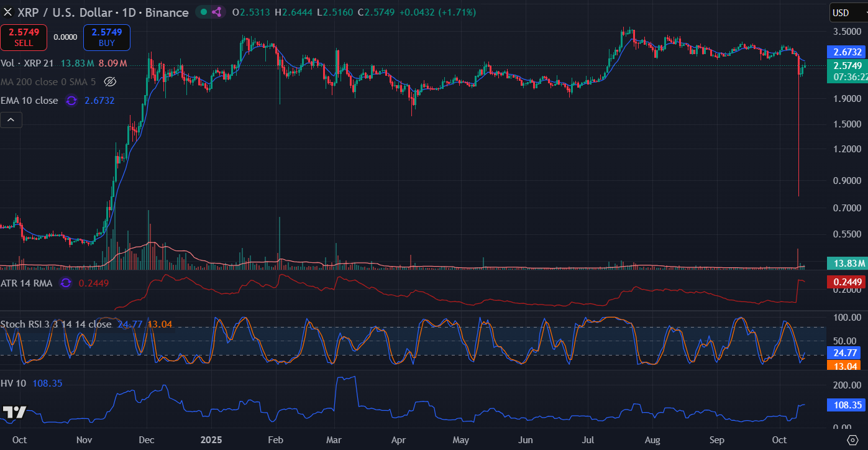Image resolution: width=868 pixels, height=450 pixels.
Task: Click the ATR 14 purple refresh icon
Action: click(x=66, y=283)
